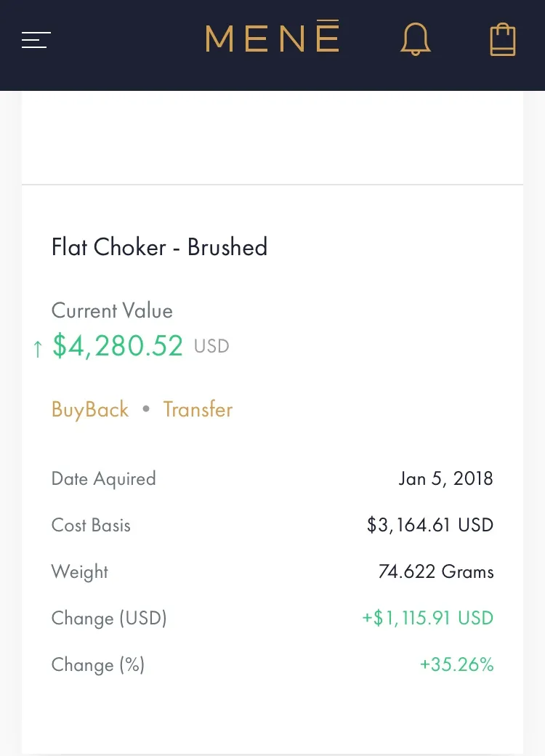Viewport: 545px width, 756px height.
Task: Tap the Date Aquired label
Action: pos(104,479)
